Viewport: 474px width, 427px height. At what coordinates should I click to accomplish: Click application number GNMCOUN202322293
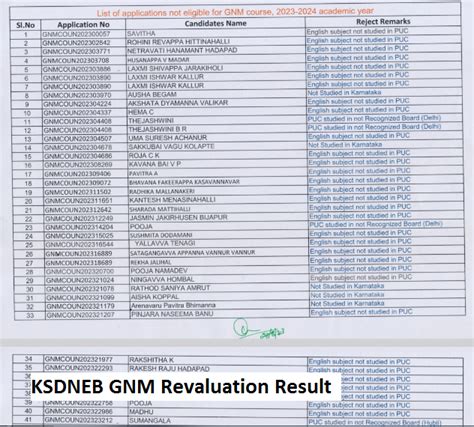pyautogui.click(x=79, y=368)
